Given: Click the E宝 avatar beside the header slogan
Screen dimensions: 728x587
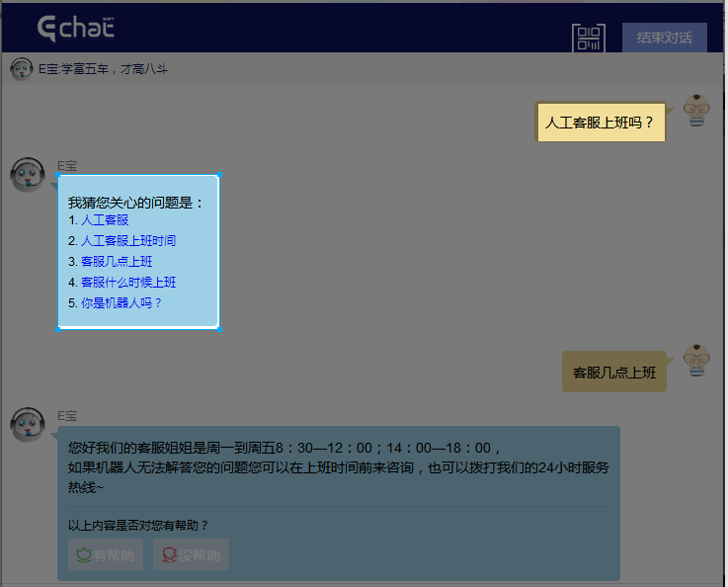Looking at the screenshot, I should click(21, 69).
